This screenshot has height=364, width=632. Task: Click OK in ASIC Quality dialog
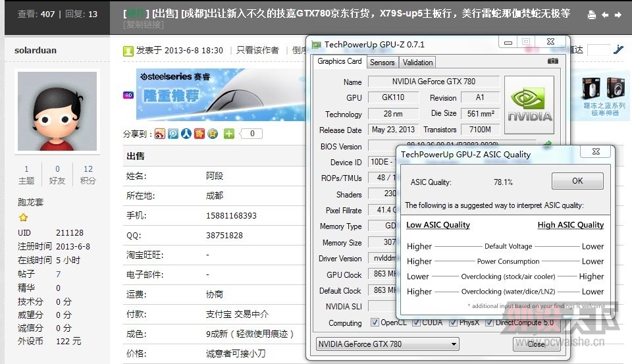(577, 181)
